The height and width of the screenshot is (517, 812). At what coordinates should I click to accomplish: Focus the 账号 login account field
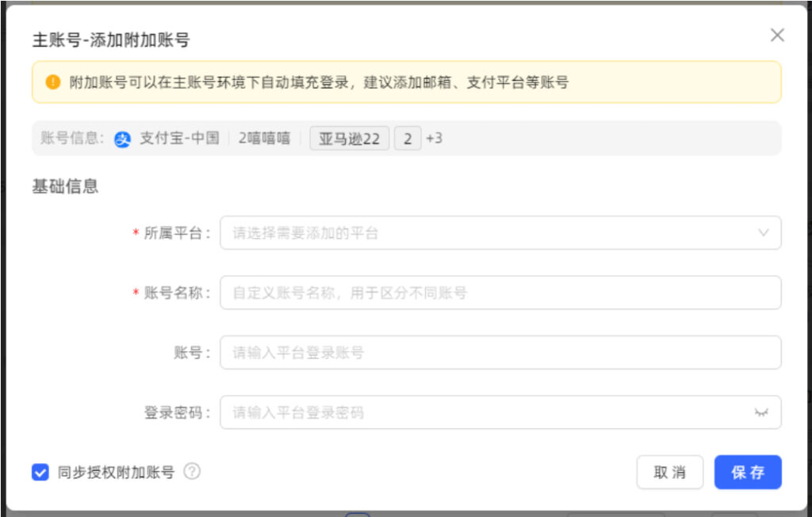(500, 352)
